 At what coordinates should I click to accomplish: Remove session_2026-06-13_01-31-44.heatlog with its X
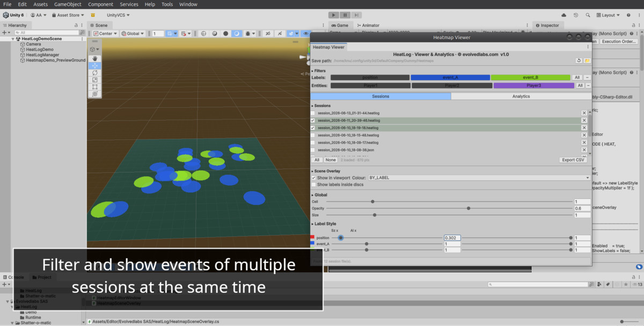(x=584, y=113)
